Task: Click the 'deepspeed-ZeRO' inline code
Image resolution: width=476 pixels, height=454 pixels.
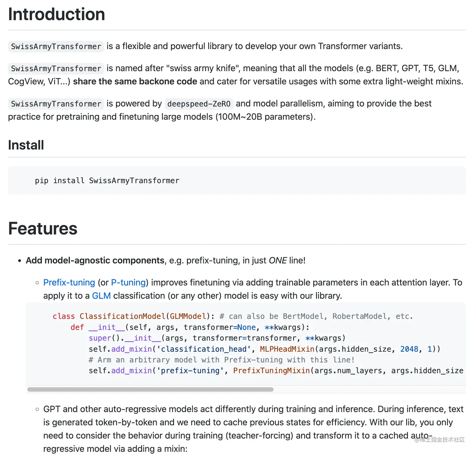Action: (199, 104)
